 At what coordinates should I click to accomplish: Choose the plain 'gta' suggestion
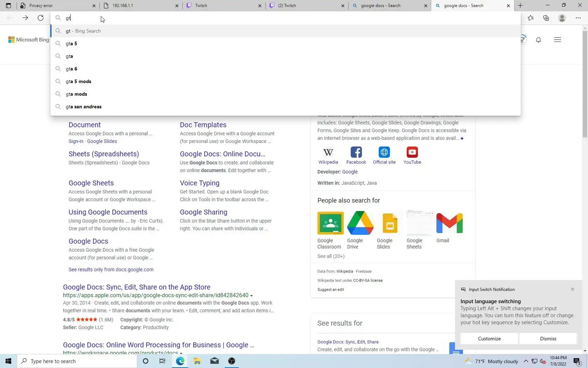(286, 56)
